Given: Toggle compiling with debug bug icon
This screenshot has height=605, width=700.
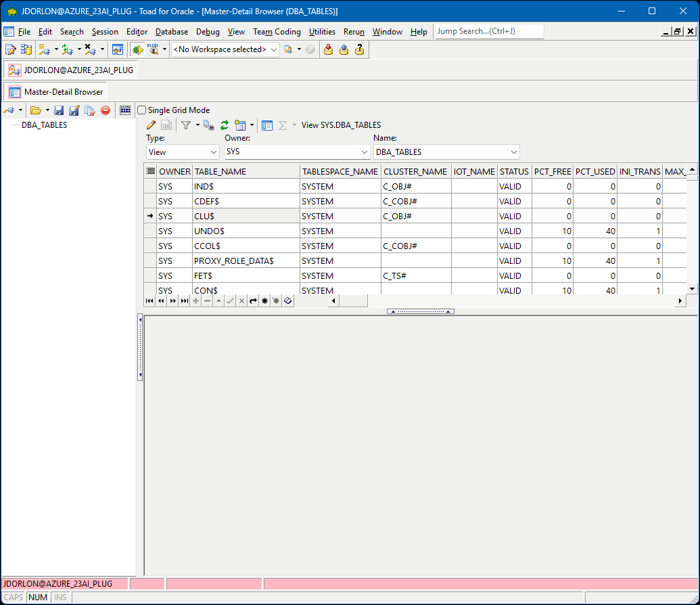Looking at the screenshot, I should [x=138, y=49].
